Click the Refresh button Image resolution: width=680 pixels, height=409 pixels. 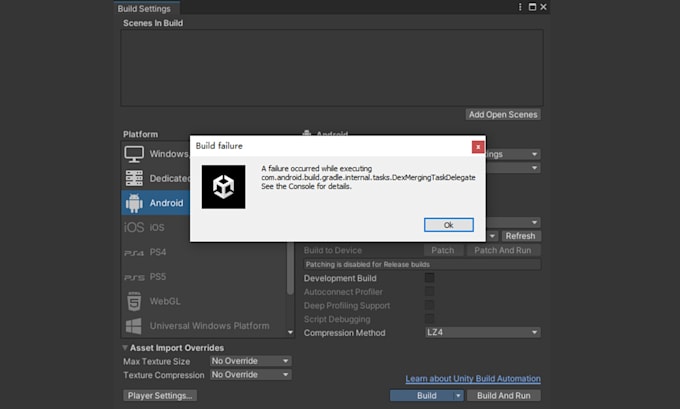520,236
